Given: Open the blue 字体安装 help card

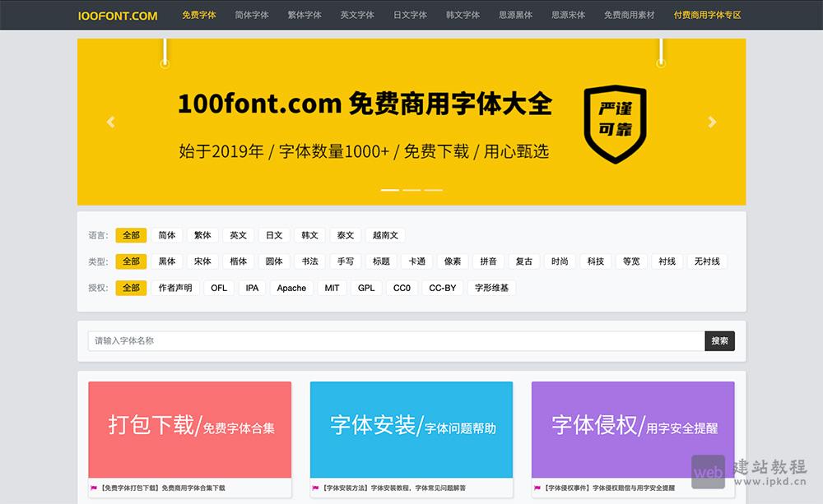Looking at the screenshot, I should (x=412, y=428).
